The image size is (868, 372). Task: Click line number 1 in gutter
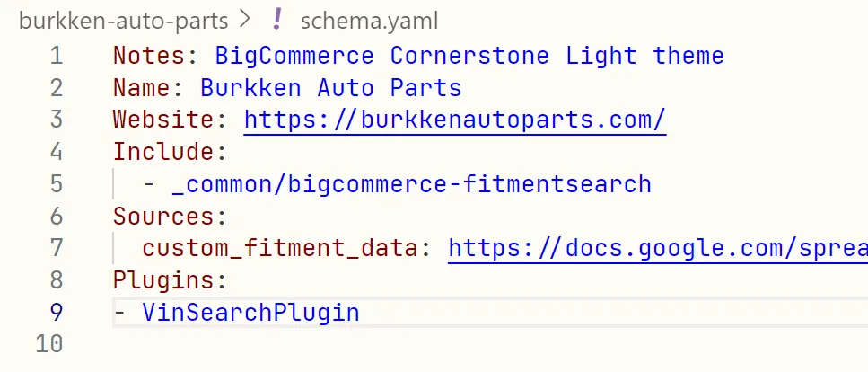(x=56, y=56)
